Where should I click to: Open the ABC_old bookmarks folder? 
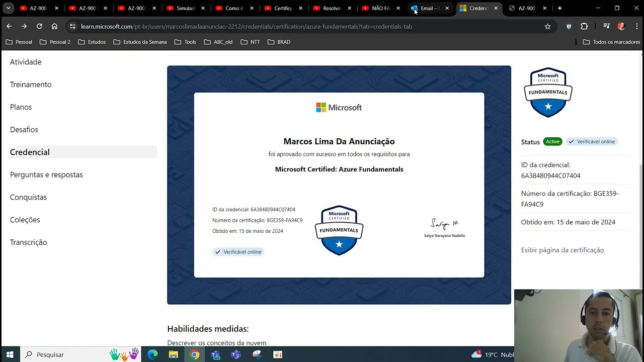pos(218,42)
